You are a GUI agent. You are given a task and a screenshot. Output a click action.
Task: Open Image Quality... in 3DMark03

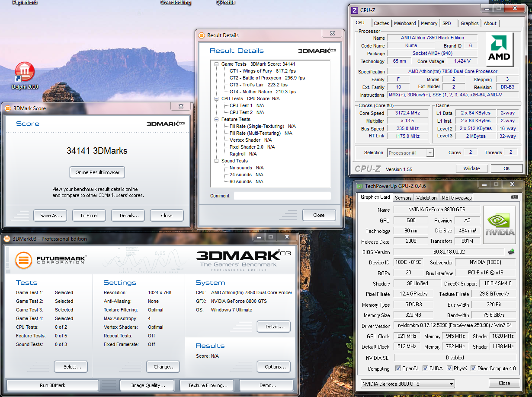tap(147, 385)
